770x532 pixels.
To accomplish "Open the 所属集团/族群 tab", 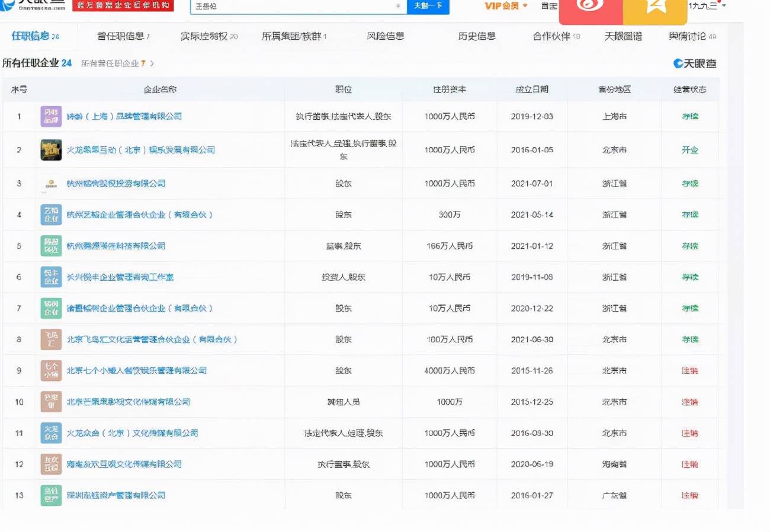I will pos(294,37).
